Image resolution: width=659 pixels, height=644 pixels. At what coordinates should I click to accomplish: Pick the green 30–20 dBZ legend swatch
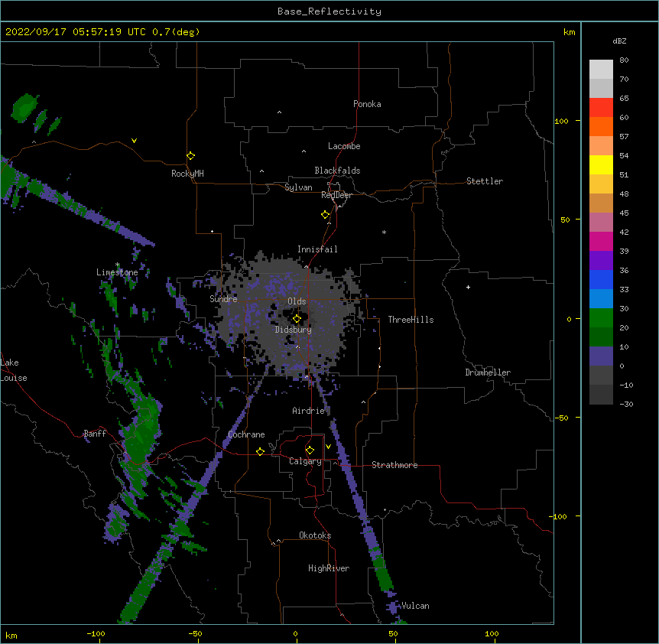coord(601,318)
